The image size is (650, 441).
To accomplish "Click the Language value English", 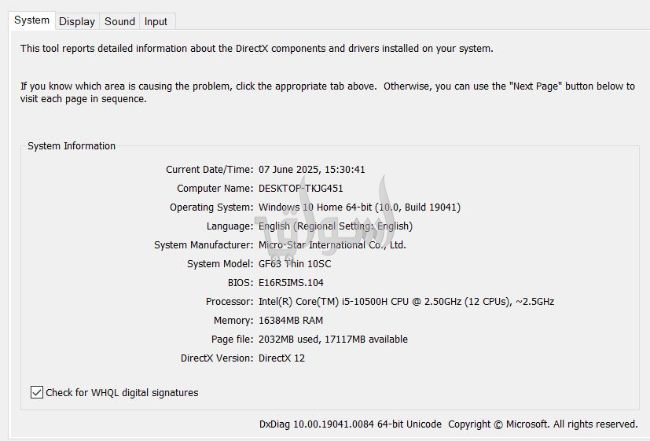I will pyautogui.click(x=335, y=226).
